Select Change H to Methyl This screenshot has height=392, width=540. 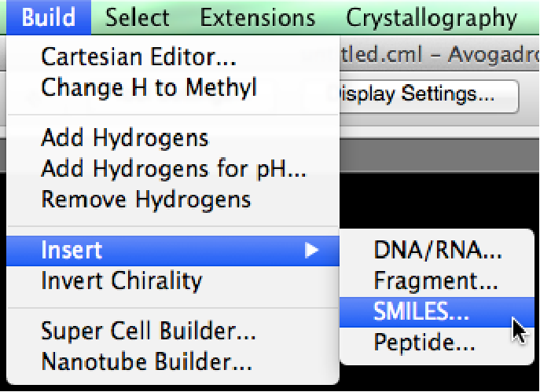coord(149,87)
